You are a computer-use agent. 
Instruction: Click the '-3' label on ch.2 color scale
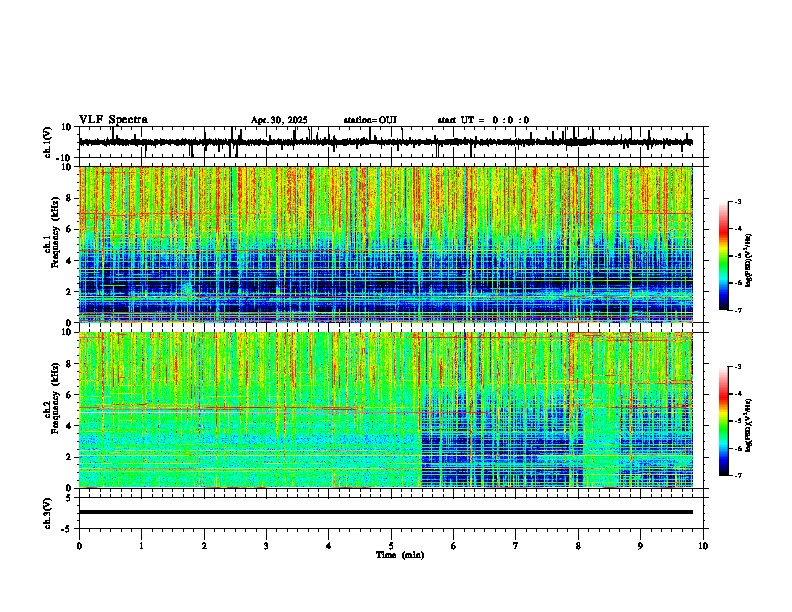[738, 367]
